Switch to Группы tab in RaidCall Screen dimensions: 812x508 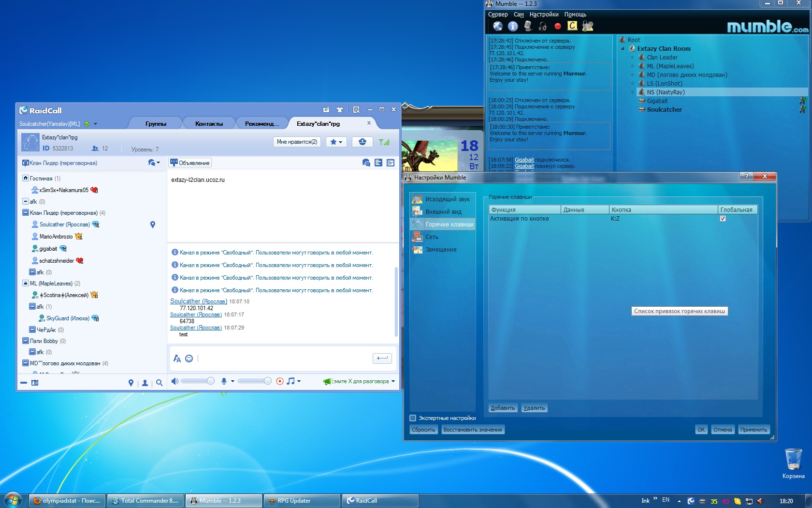point(156,124)
